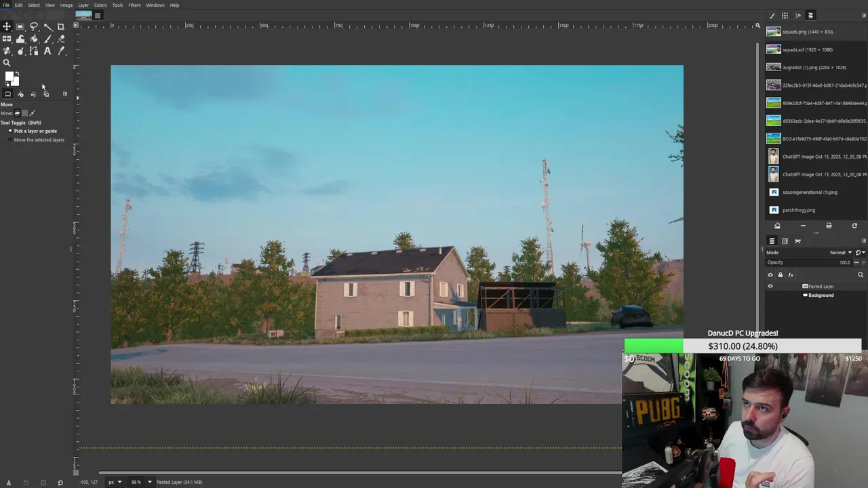Close the current image tab
The height and width of the screenshot is (488, 868).
point(98,16)
